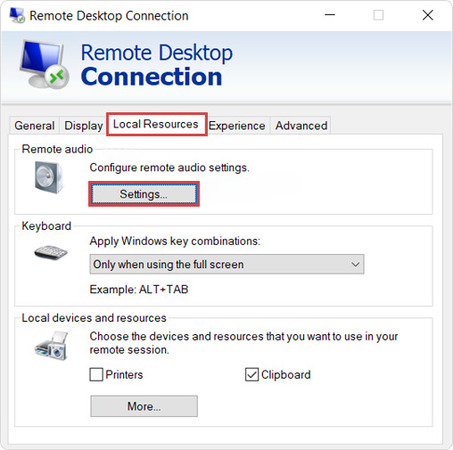The image size is (453, 450).
Task: Click the 'Choose the devices and resources' text
Action: click(244, 343)
